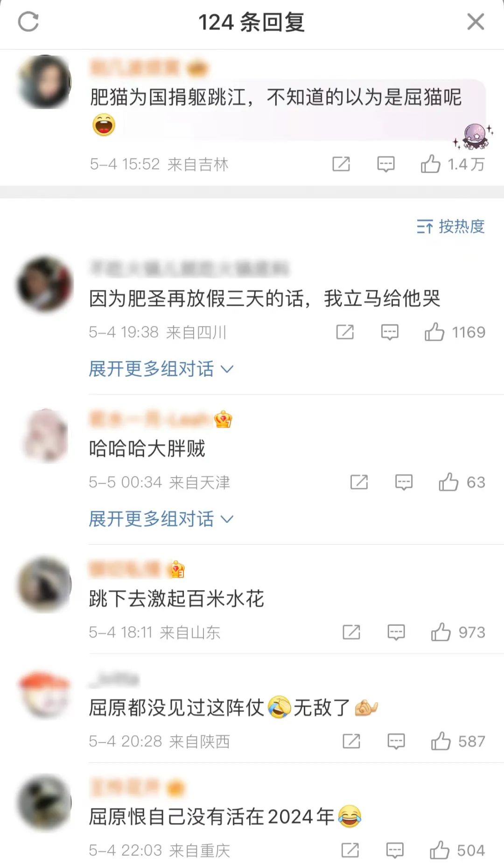504x865 pixels.
Task: Refresh the replies with the reload icon
Action: 28,22
